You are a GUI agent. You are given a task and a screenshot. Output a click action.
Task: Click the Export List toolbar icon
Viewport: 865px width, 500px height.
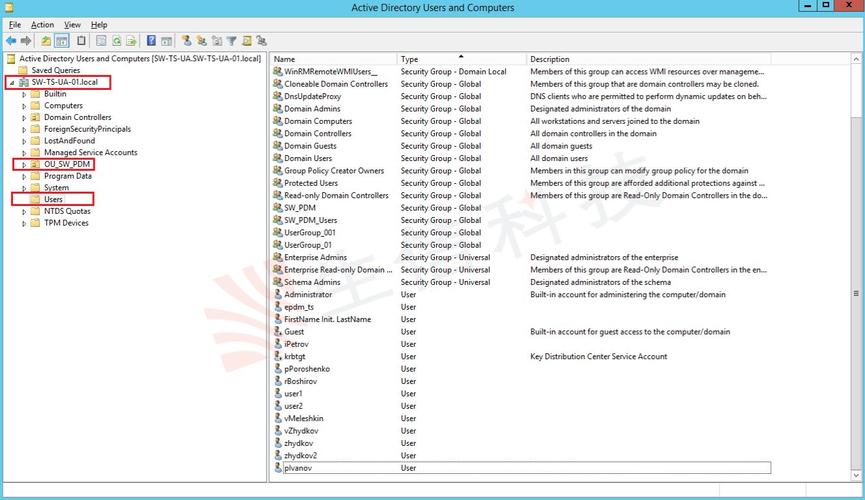tap(132, 41)
